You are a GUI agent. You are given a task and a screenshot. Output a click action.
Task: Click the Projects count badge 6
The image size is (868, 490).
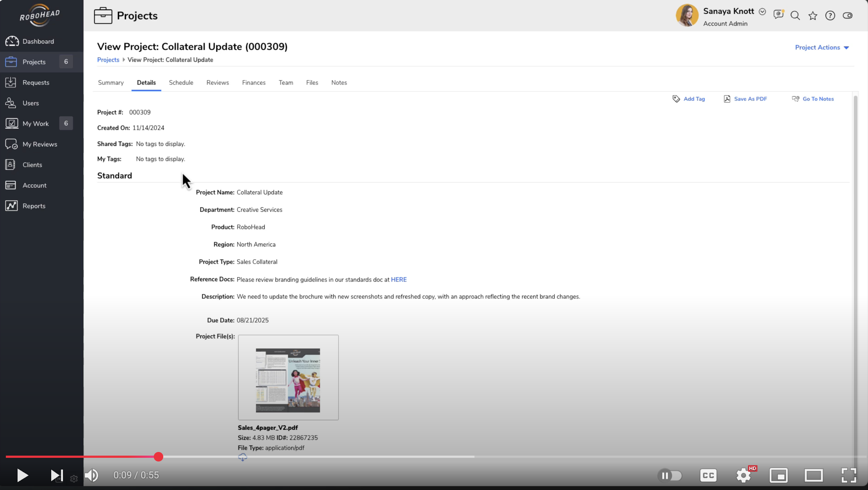[x=66, y=62]
